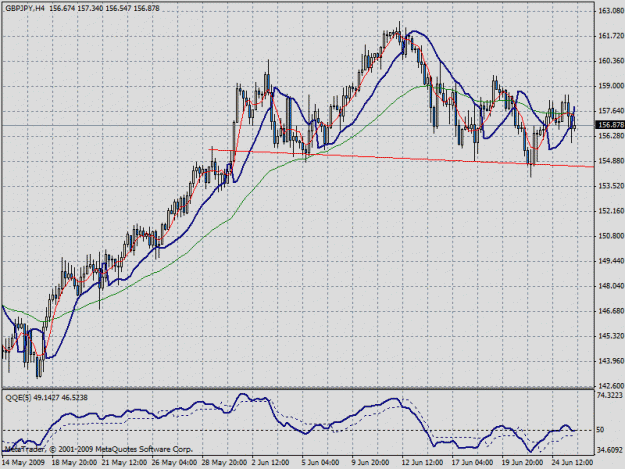Click the 163.080 price scale label

[611, 11]
